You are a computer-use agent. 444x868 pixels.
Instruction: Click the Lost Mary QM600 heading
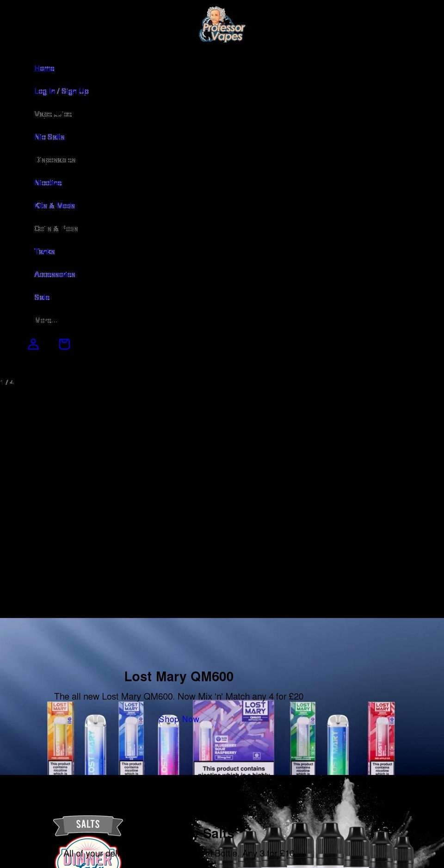tap(179, 676)
